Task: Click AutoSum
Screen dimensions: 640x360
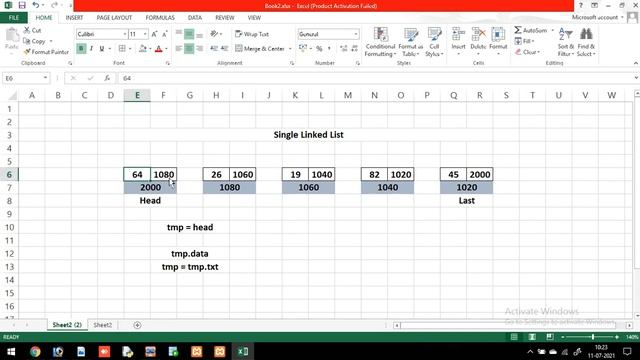Action: (x=530, y=30)
